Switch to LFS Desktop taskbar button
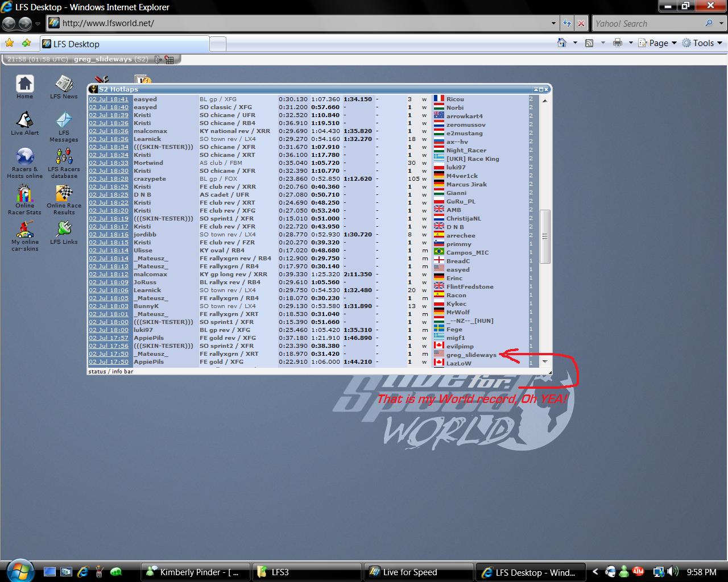 (x=530, y=572)
